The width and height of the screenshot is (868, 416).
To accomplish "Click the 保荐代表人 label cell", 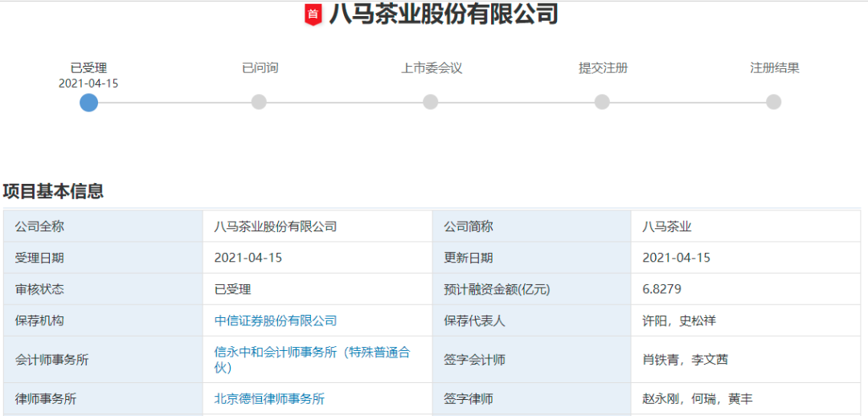I will (532, 320).
